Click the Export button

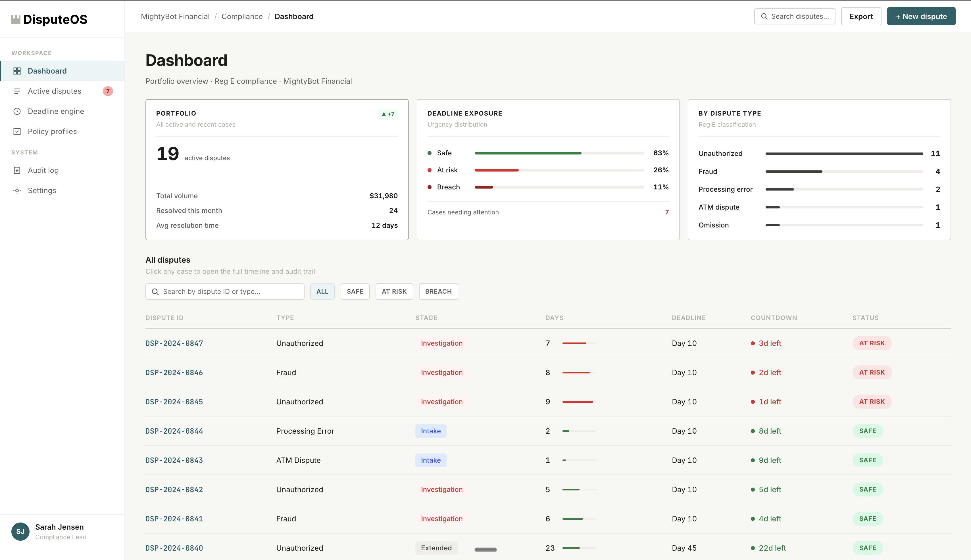pyautogui.click(x=861, y=16)
